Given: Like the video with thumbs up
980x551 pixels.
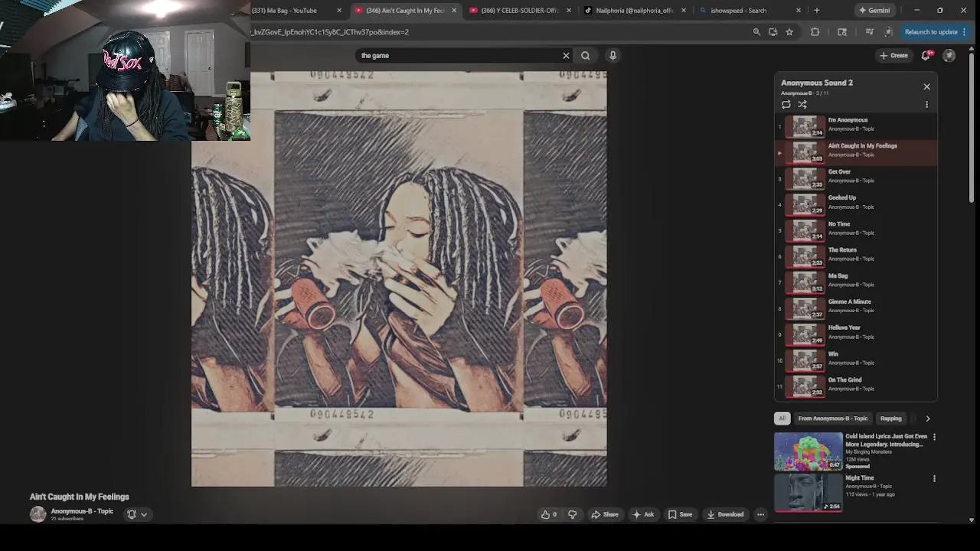Looking at the screenshot, I should 548,514.
